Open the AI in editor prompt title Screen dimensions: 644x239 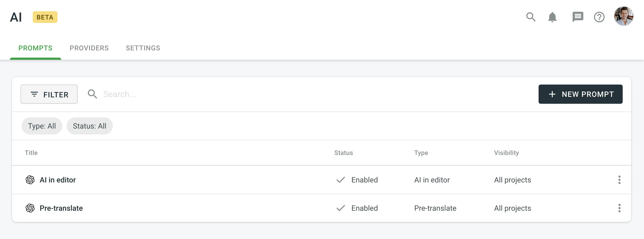58,180
